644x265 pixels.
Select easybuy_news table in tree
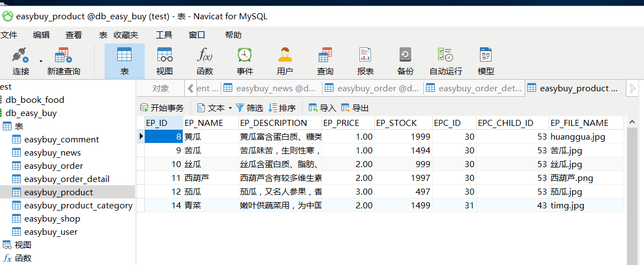pos(53,153)
